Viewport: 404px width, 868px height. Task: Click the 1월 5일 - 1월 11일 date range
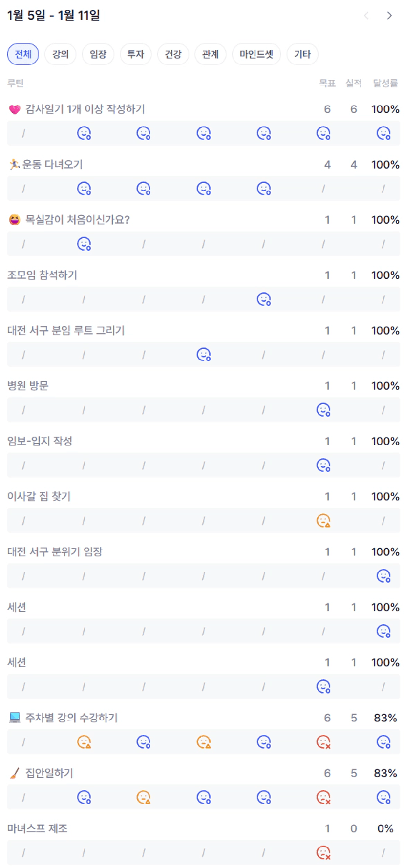(54, 16)
